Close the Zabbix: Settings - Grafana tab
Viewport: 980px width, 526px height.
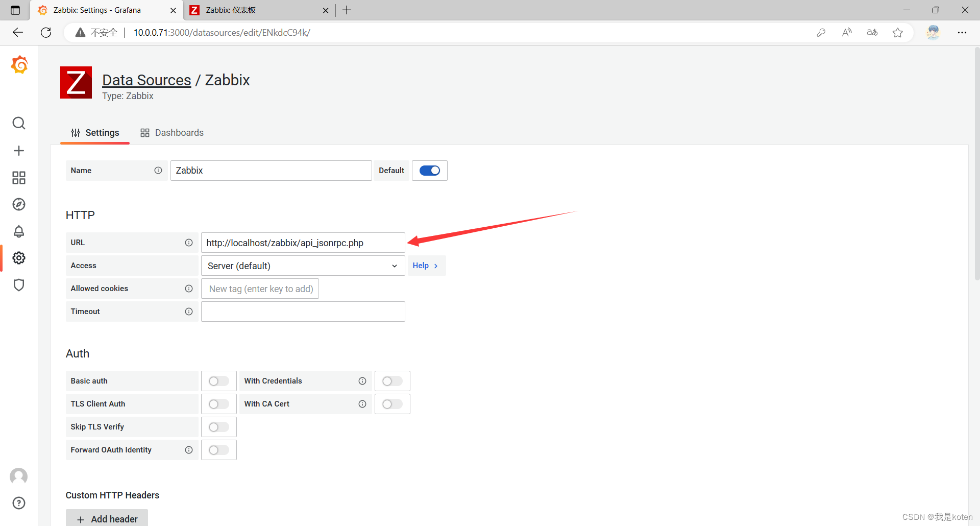173,10
